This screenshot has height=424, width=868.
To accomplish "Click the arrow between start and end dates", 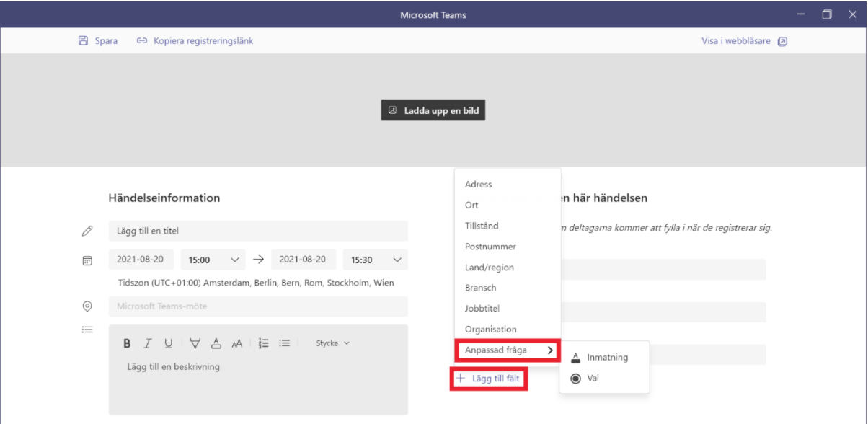I will [x=260, y=260].
